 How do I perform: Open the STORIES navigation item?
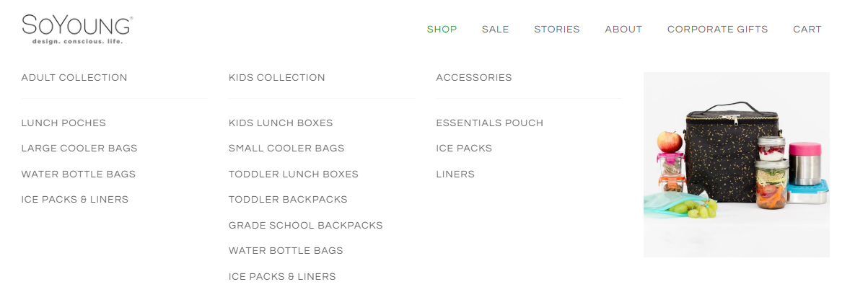click(x=557, y=30)
